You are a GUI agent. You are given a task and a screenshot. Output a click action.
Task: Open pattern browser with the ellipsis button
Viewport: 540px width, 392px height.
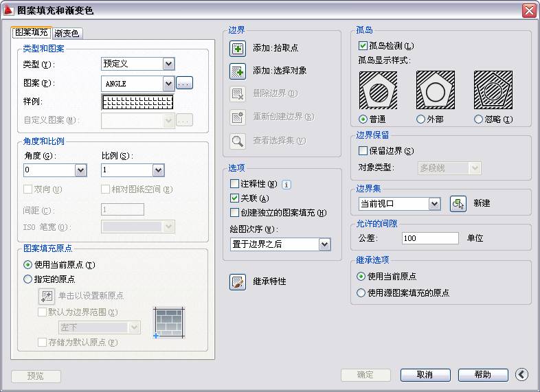185,83
